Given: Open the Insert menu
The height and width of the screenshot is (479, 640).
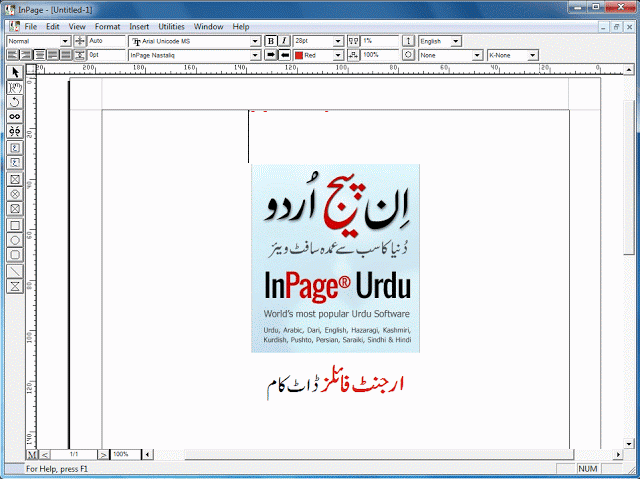Looking at the screenshot, I should point(139,27).
